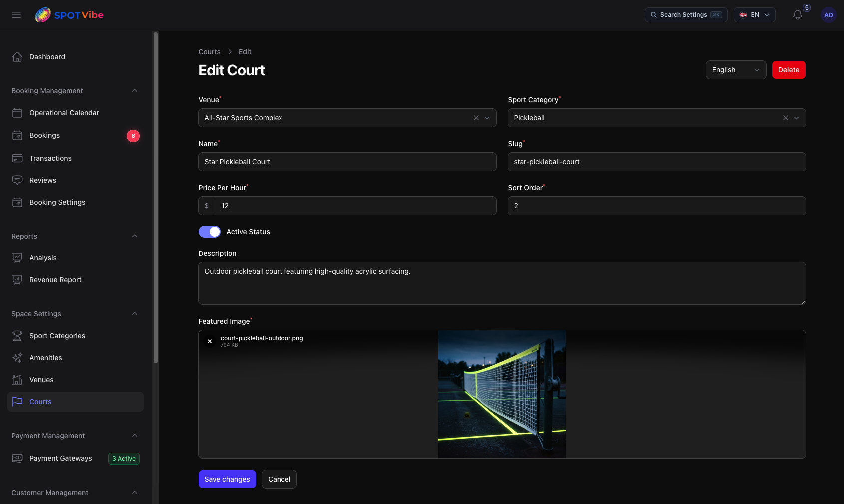This screenshot has height=504, width=844.
Task: Click the search magnifier icon
Action: [x=653, y=15]
